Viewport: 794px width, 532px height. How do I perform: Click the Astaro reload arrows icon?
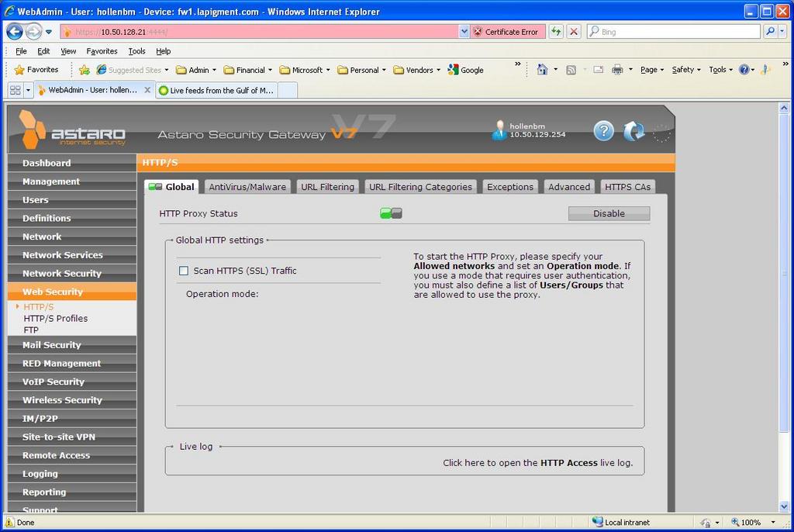coord(633,132)
